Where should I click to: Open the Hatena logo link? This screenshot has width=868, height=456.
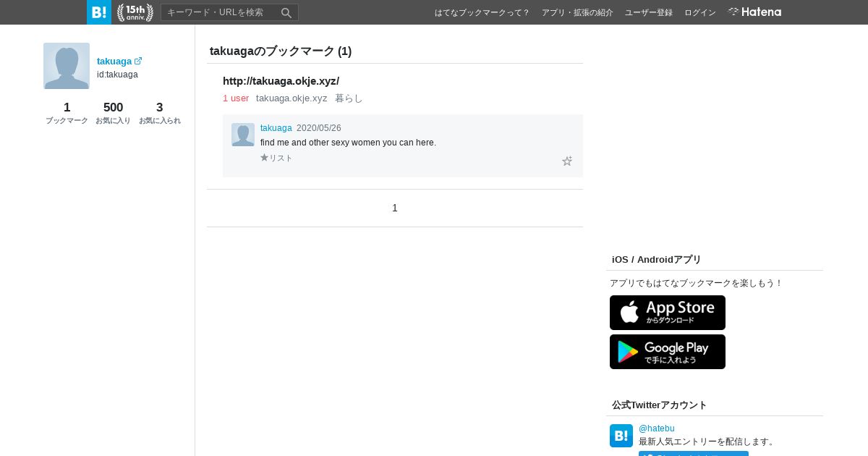pos(754,12)
